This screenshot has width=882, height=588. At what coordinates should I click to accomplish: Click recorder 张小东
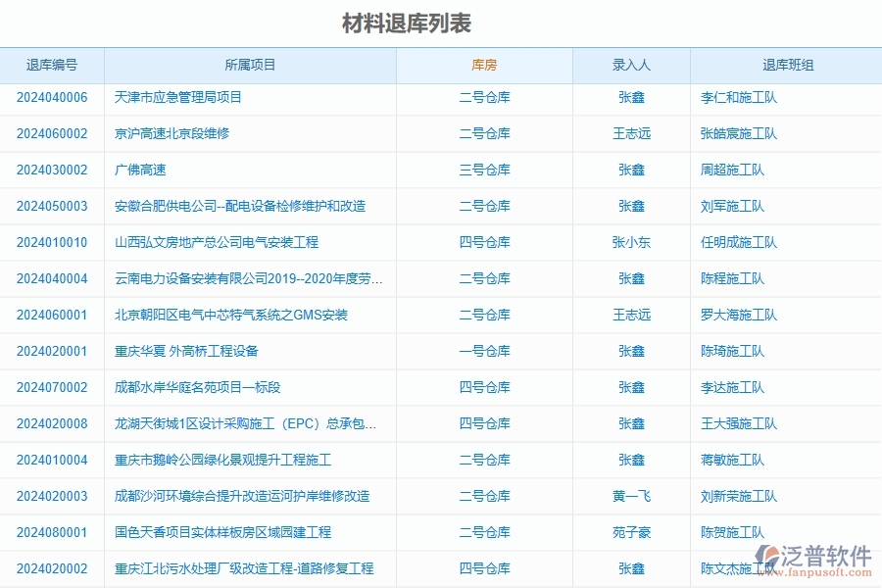coord(631,242)
